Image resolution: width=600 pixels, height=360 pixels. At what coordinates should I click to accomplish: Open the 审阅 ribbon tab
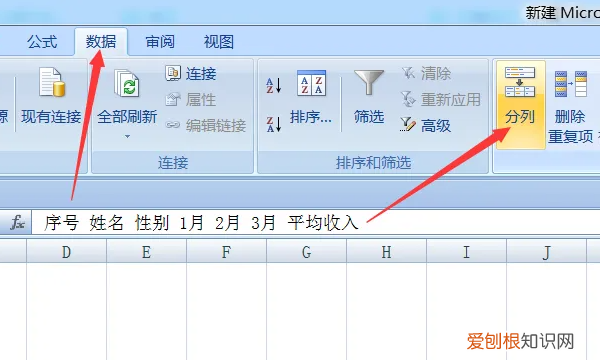click(x=160, y=42)
